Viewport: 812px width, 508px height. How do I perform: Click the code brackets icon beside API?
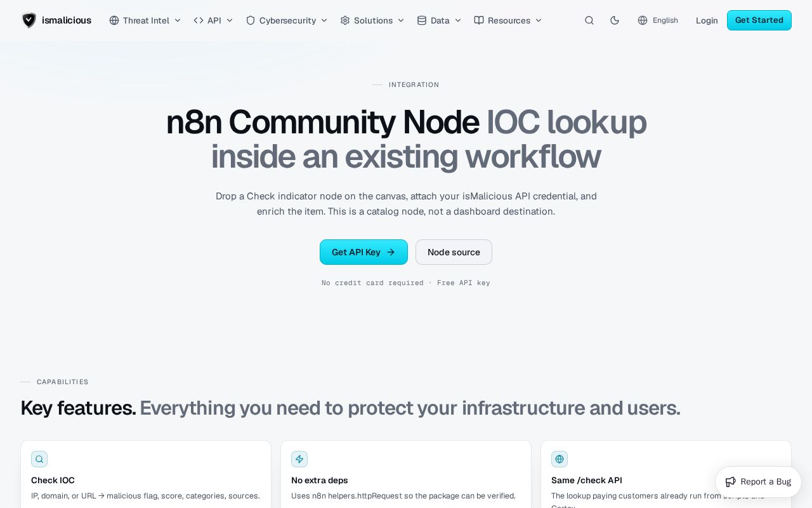199,20
